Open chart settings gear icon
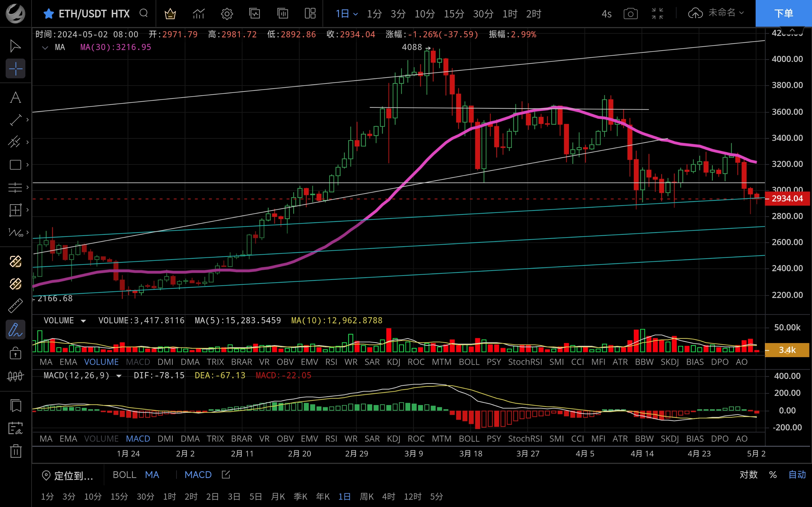 (227, 14)
